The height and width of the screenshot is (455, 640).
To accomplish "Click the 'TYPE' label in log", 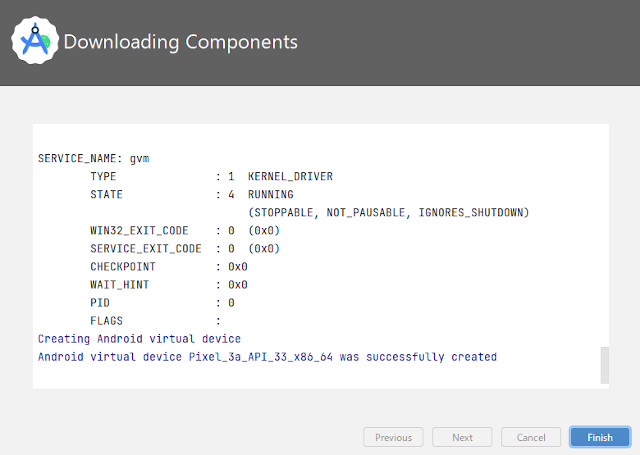I will (103, 176).
